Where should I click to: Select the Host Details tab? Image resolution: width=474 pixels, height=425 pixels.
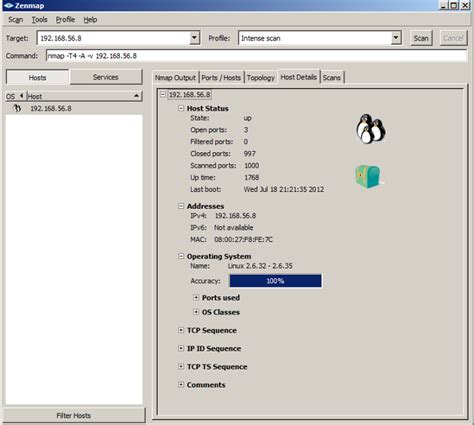299,77
